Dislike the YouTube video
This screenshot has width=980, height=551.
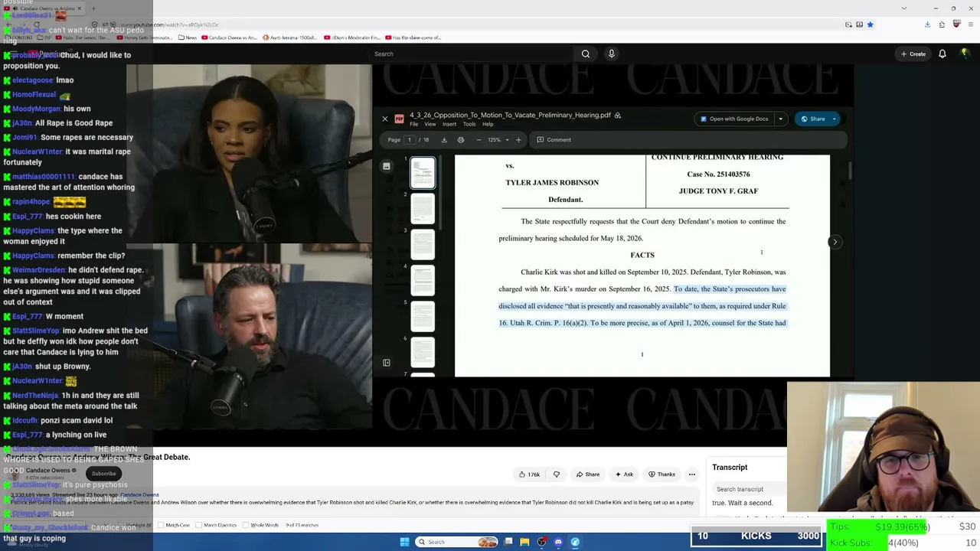(557, 474)
